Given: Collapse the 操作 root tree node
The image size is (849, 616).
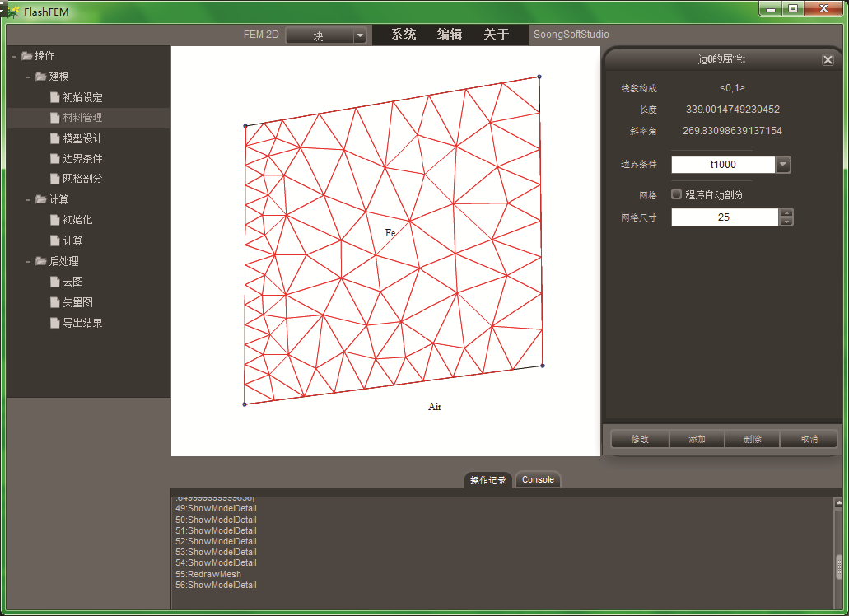Looking at the screenshot, I should [14, 56].
